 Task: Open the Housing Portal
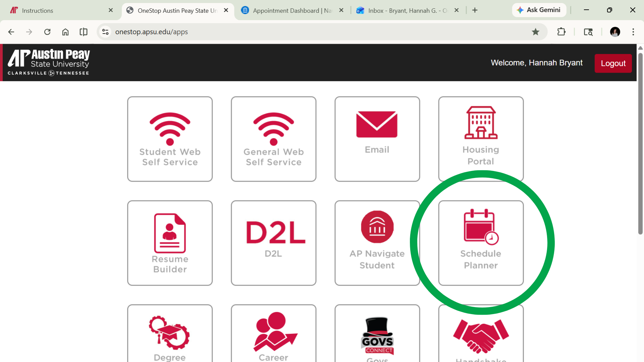click(x=481, y=139)
